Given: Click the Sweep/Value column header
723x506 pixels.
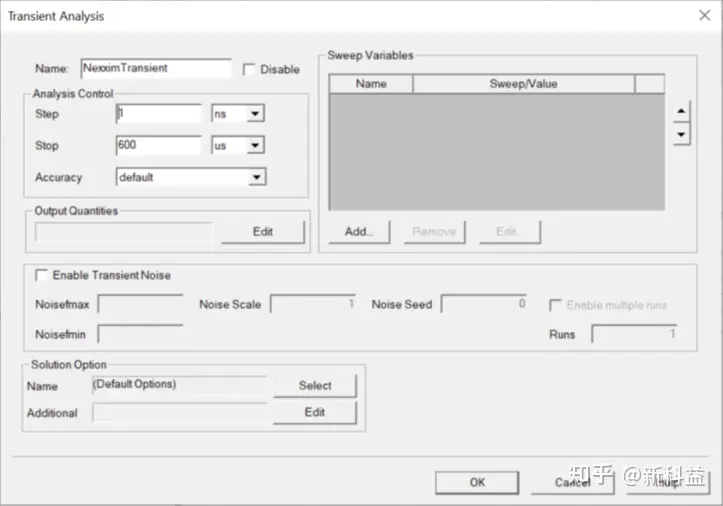Looking at the screenshot, I should [523, 84].
